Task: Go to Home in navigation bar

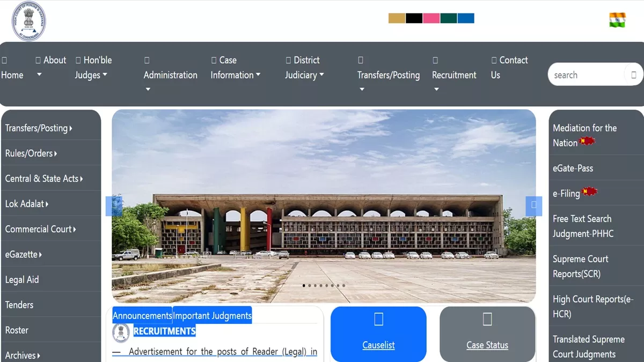Action: [x=12, y=68]
